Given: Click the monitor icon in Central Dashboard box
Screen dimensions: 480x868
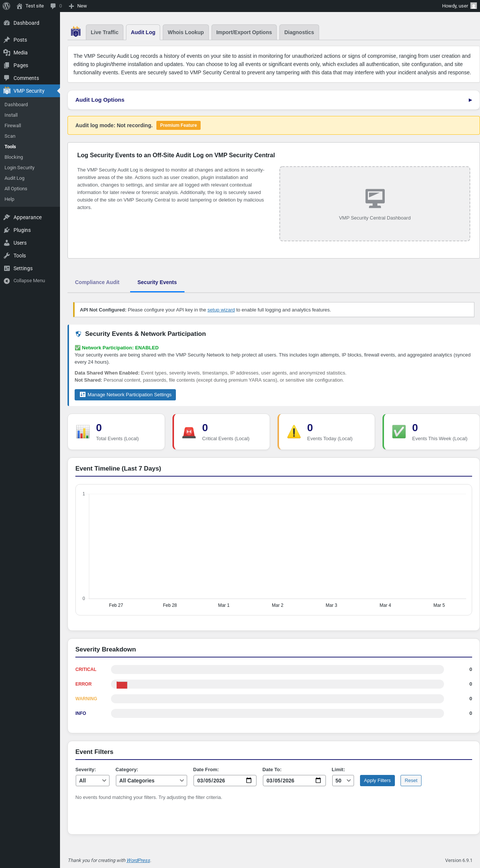Looking at the screenshot, I should [x=375, y=198].
